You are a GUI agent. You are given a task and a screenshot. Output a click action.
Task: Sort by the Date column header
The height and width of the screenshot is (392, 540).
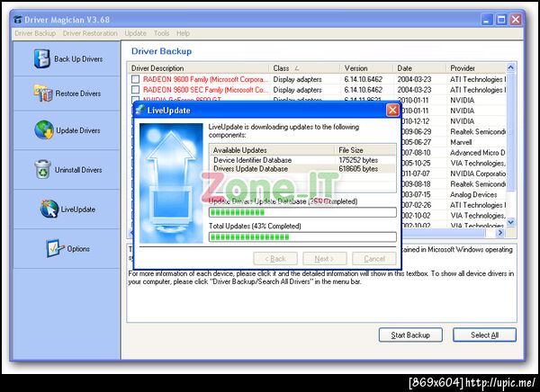click(x=419, y=68)
